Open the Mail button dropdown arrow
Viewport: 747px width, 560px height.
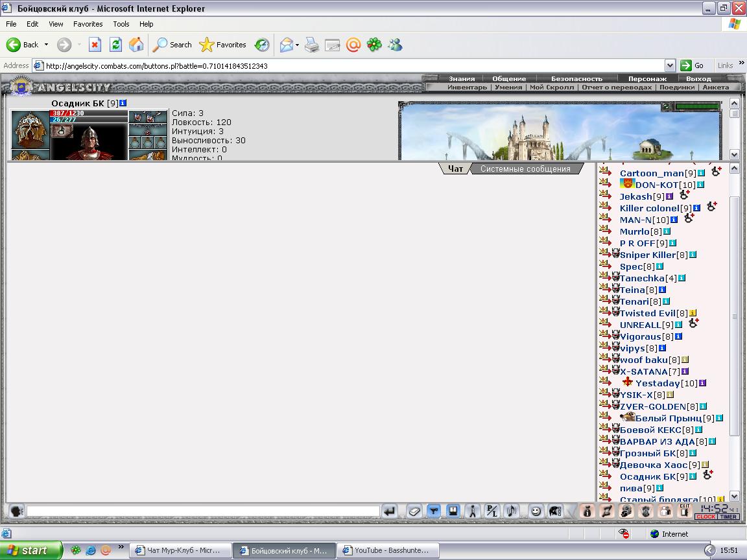[297, 45]
